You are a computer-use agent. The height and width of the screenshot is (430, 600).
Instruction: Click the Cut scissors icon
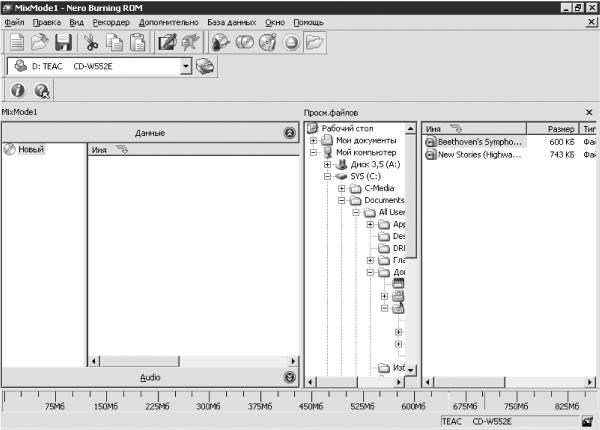pos(91,42)
